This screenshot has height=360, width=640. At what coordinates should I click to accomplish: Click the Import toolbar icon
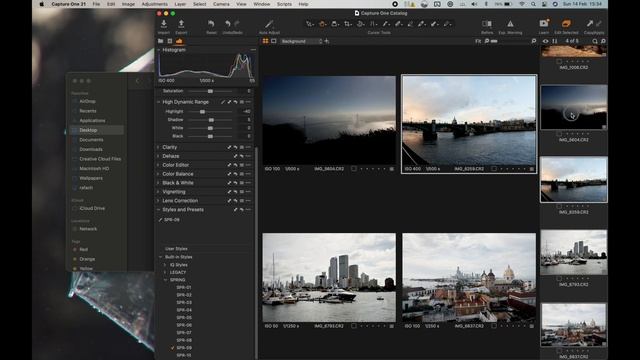pyautogui.click(x=164, y=24)
